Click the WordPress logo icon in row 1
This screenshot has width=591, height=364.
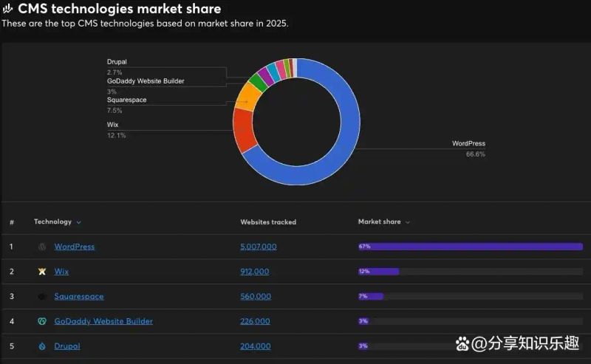(x=42, y=247)
